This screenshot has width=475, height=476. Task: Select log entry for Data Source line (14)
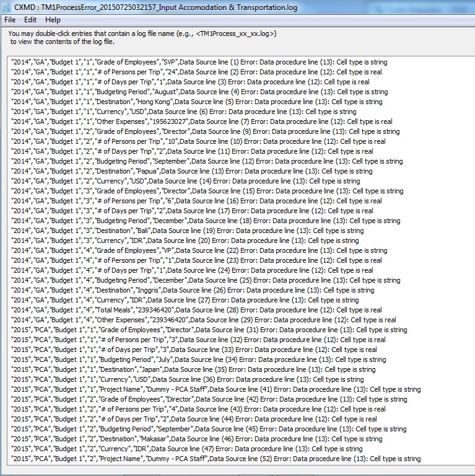point(186,181)
